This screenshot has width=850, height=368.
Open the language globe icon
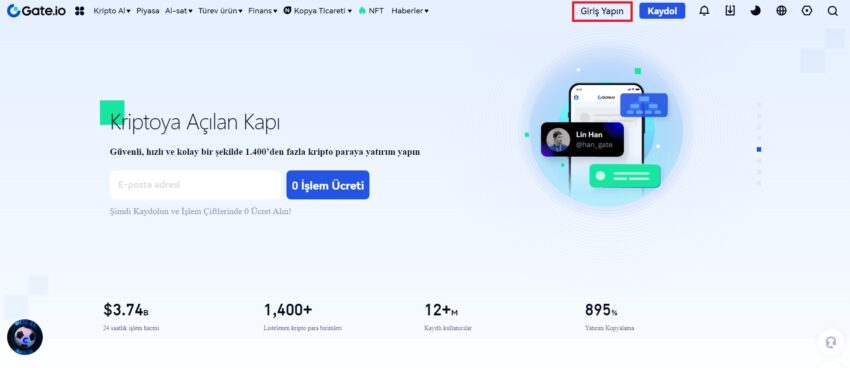click(x=781, y=11)
